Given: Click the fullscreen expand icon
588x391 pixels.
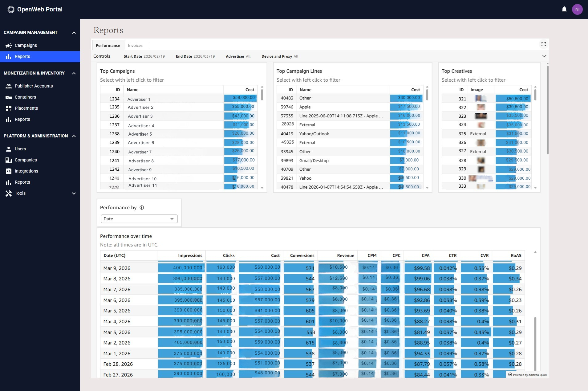Looking at the screenshot, I should pos(543,44).
